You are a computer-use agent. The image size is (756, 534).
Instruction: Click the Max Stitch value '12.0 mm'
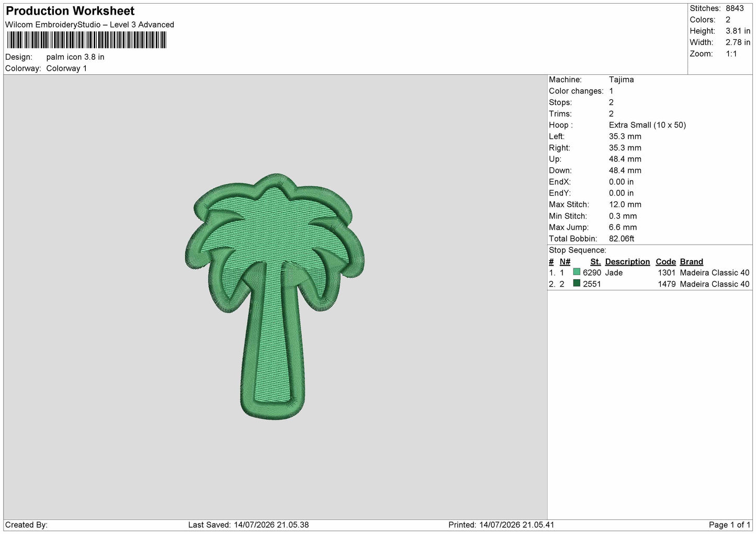(x=625, y=204)
